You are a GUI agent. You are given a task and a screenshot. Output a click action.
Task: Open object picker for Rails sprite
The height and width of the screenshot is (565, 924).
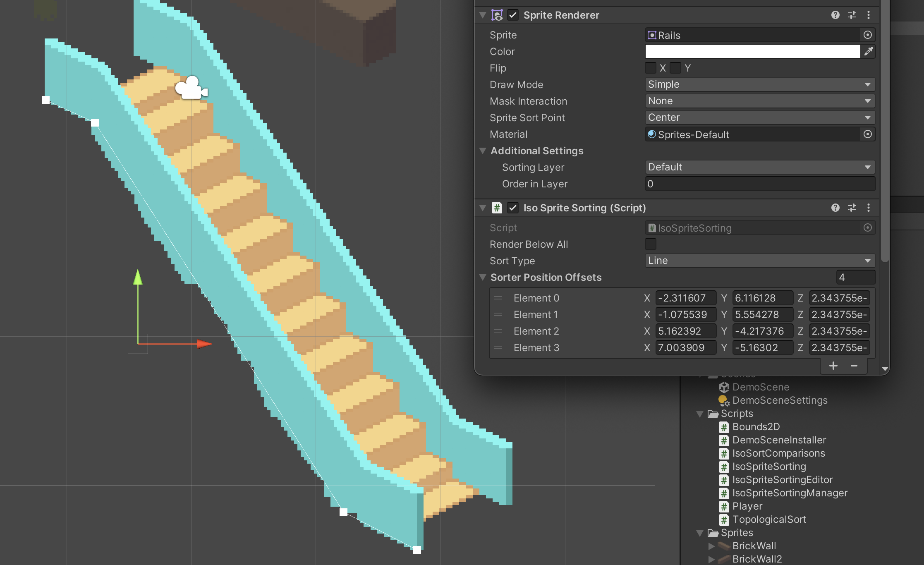tap(868, 35)
